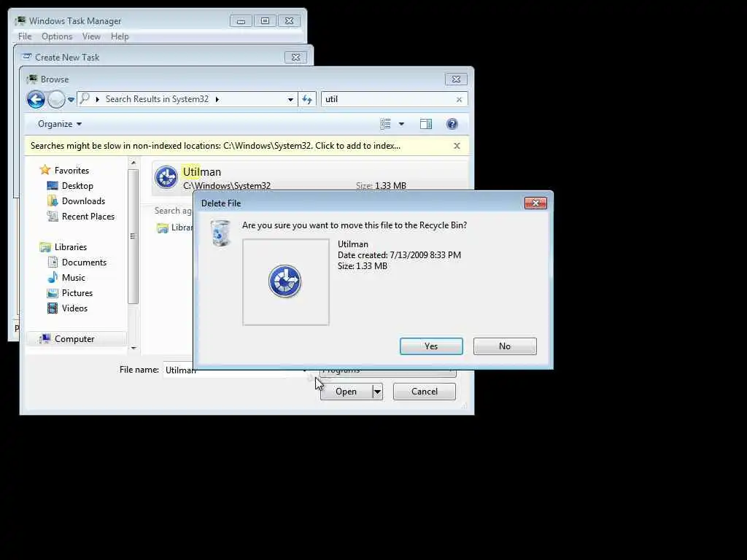Click Open in the Browse dialog
747x560 pixels.
(346, 392)
